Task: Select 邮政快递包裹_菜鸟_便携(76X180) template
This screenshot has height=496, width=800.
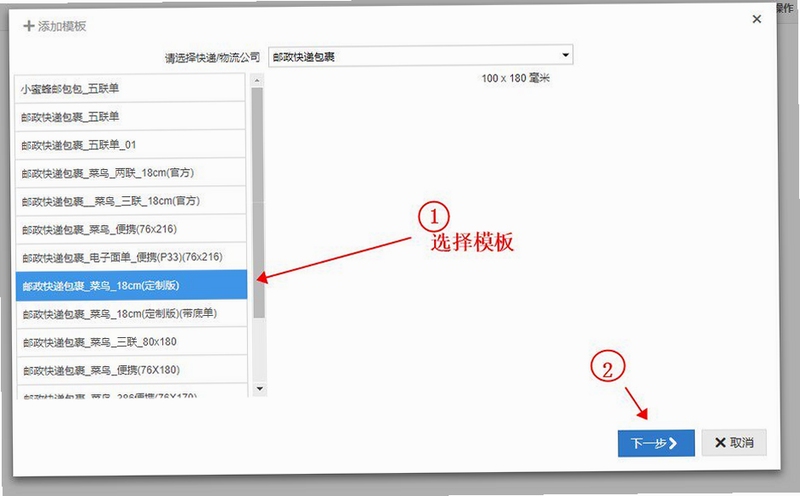Action: [132, 369]
